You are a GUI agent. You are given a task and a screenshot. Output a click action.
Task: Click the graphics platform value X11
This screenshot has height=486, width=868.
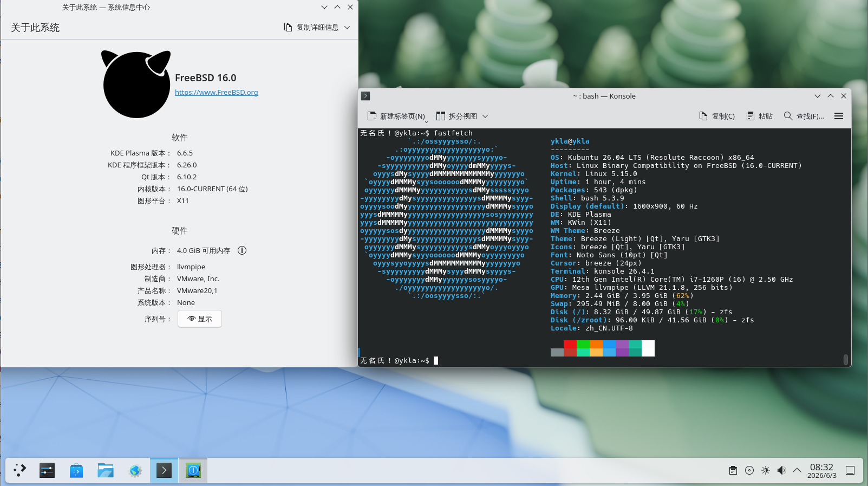183,201
